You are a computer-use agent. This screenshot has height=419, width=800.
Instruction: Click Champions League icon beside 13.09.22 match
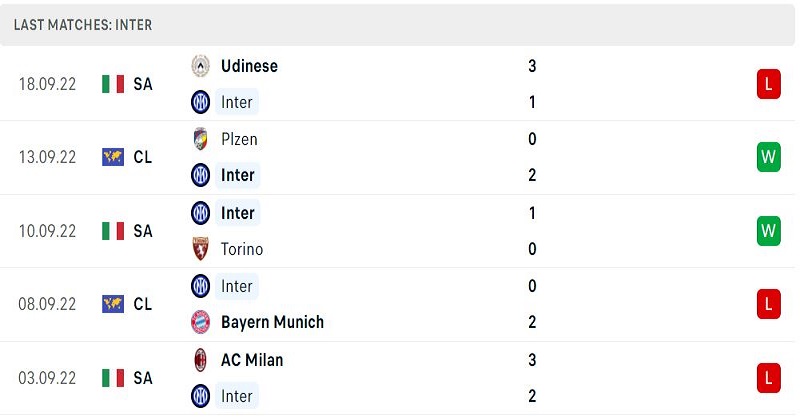tap(113, 157)
